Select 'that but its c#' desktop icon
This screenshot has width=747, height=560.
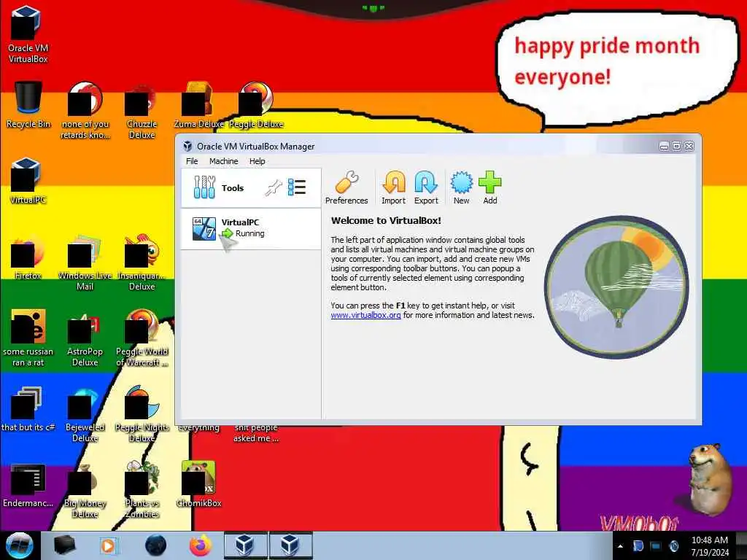click(x=28, y=408)
